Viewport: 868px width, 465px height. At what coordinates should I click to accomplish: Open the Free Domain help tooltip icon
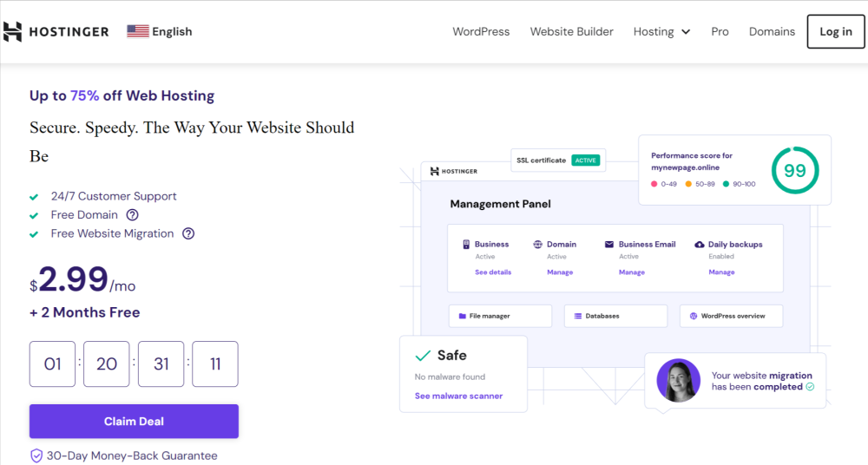[x=132, y=215]
